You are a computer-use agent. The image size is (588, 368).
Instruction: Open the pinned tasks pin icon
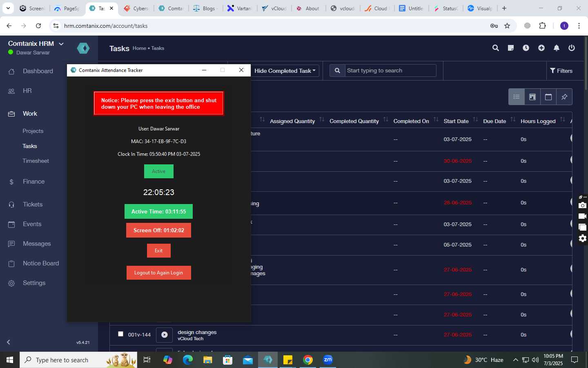(564, 97)
